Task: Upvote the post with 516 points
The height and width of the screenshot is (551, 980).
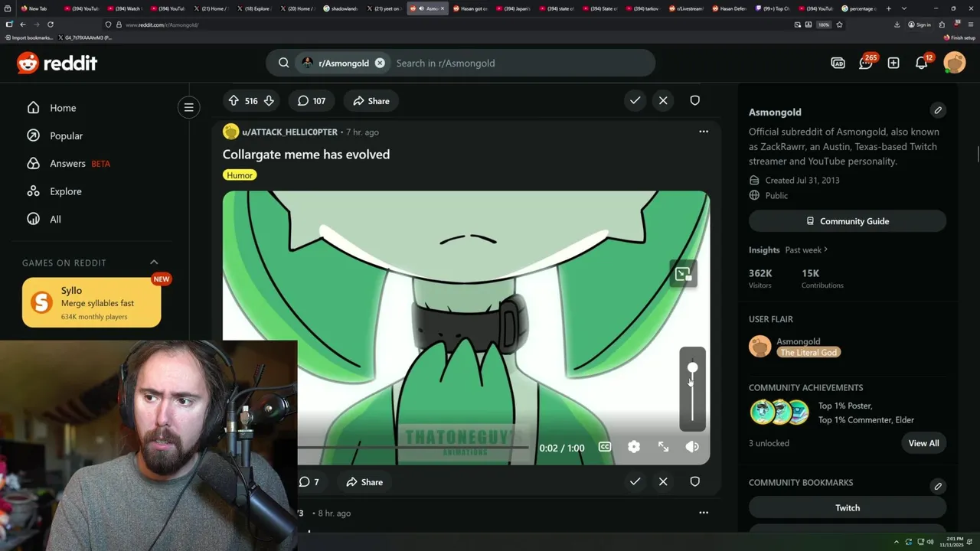Action: click(x=234, y=100)
